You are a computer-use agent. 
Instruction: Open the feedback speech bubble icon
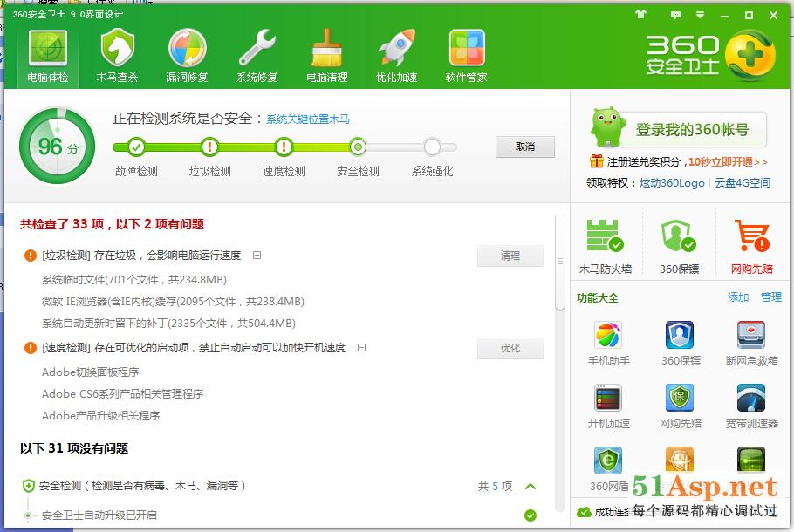click(x=675, y=15)
